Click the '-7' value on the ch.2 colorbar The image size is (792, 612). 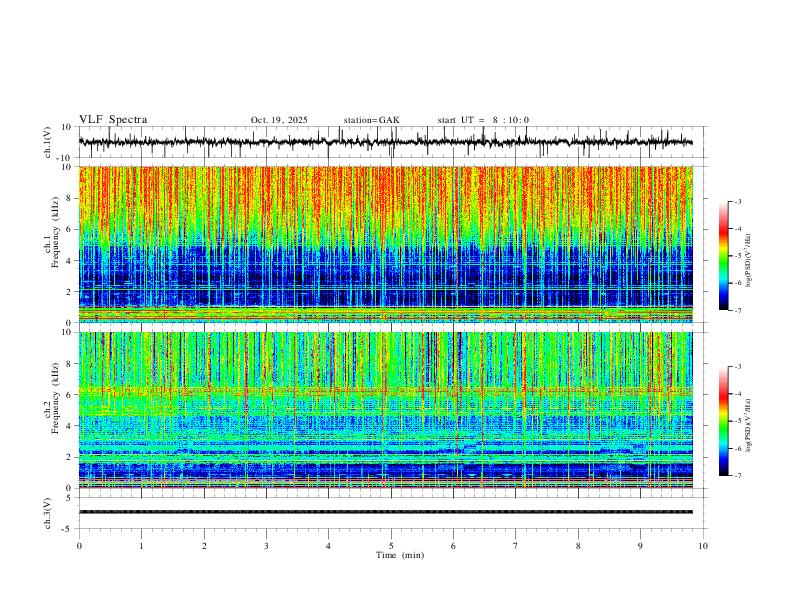[737, 475]
